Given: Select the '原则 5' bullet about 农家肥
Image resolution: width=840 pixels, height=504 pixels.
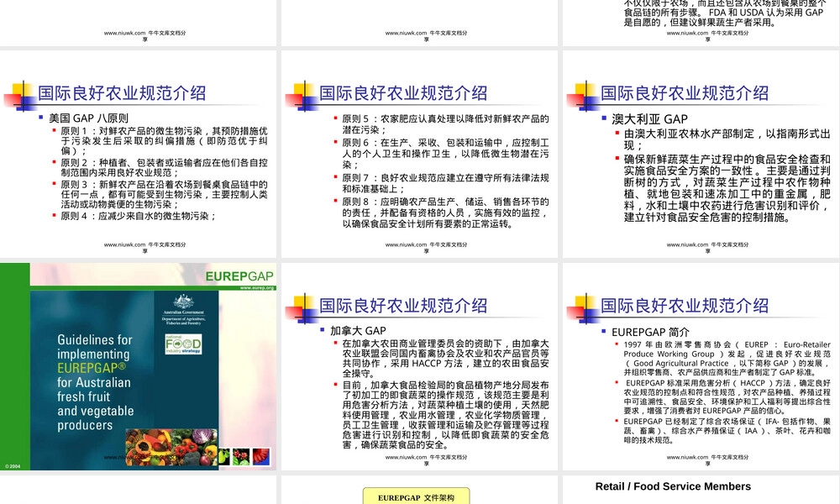Looking at the screenshot, I should 446,124.
